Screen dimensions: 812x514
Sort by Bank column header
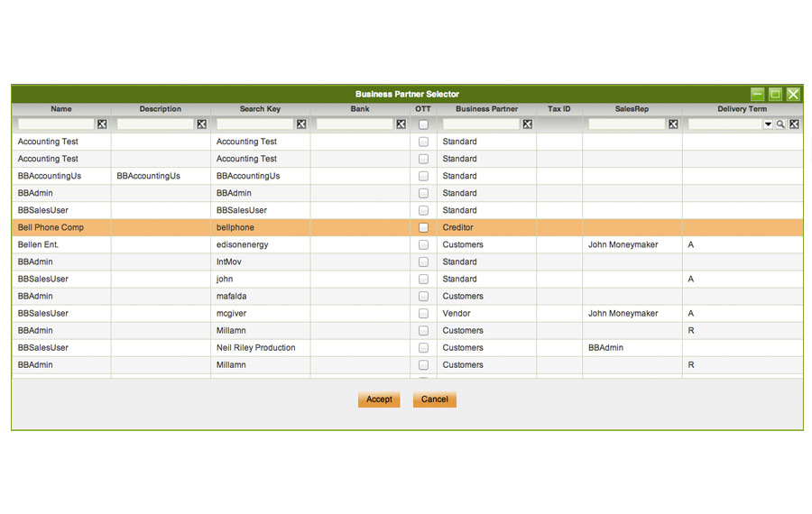pyautogui.click(x=360, y=109)
